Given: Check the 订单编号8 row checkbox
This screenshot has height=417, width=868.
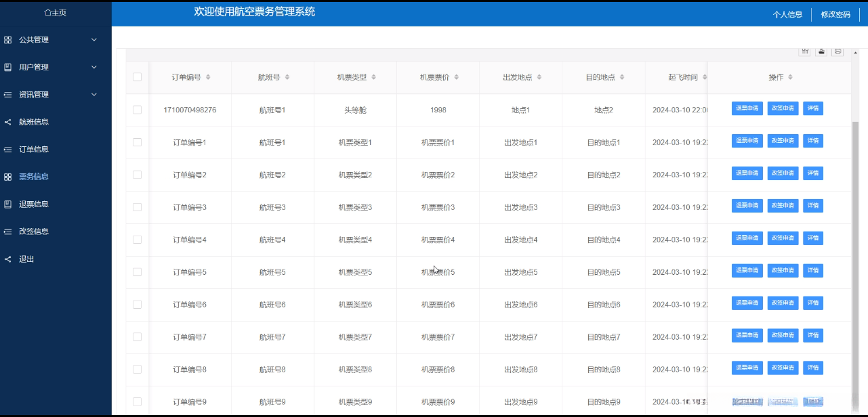Looking at the screenshot, I should pos(138,370).
